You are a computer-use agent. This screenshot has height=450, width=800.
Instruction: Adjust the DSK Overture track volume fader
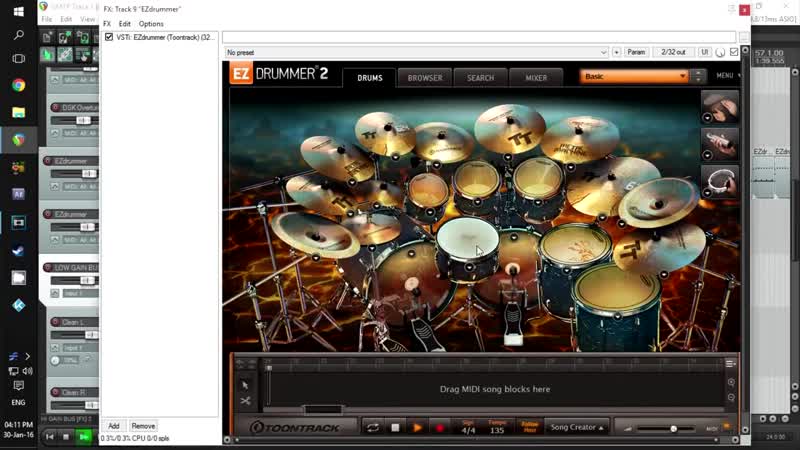click(x=83, y=120)
